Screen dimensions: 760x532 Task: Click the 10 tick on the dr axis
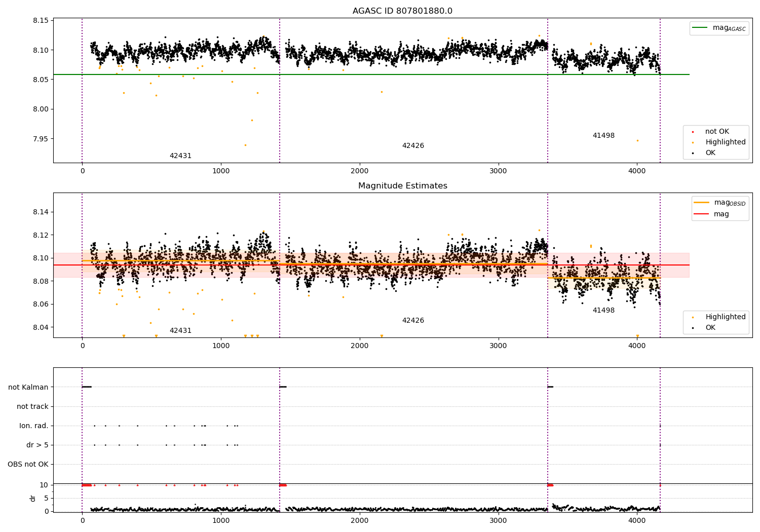44,485
